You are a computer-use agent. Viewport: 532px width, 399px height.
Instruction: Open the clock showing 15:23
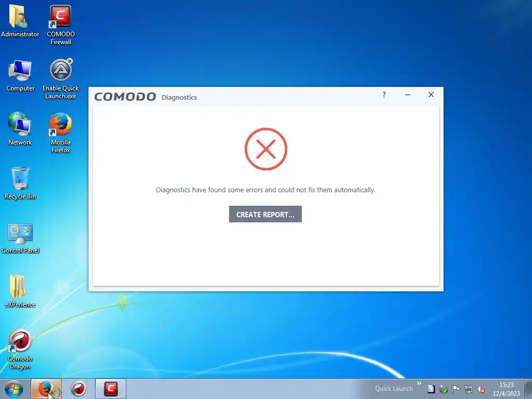[x=506, y=389]
